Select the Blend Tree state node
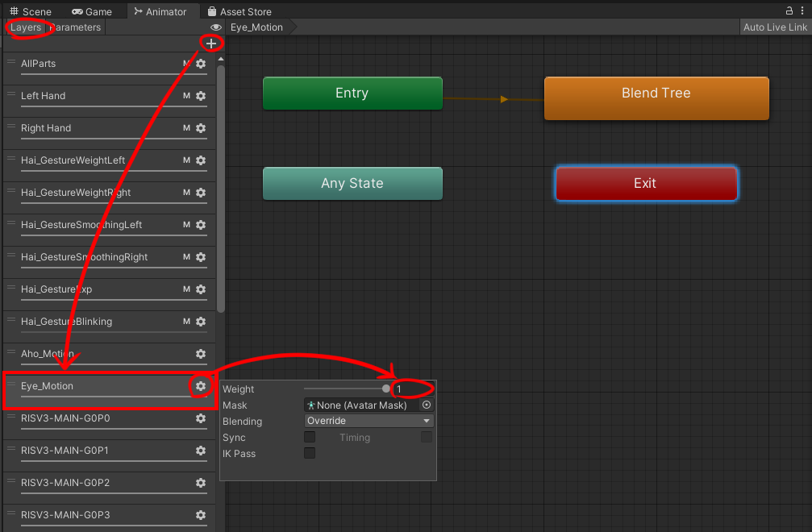This screenshot has height=532, width=812. pos(656,98)
